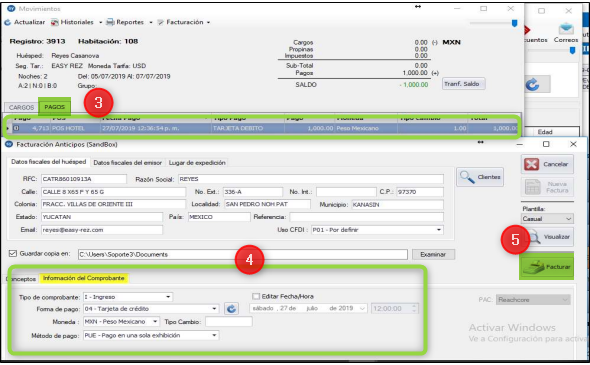Toggle the Guardar copia en checkbox
The height and width of the screenshot is (365, 590).
13,254
